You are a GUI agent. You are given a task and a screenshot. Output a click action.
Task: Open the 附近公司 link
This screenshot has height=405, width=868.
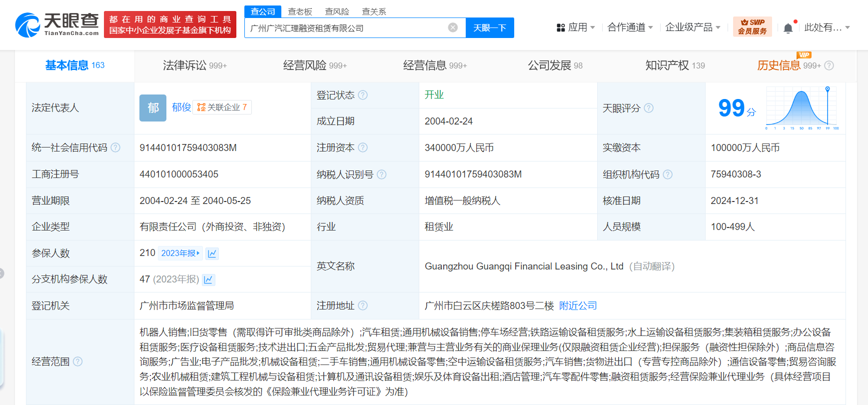578,305
